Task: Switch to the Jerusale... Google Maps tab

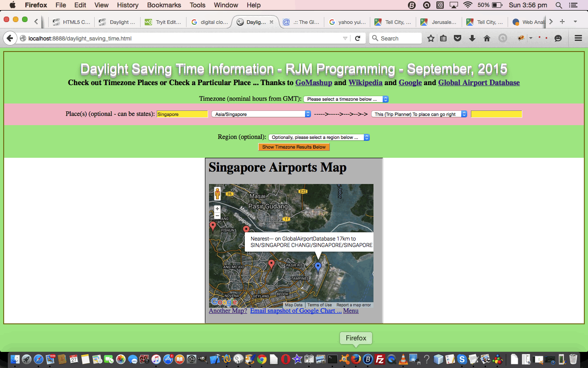Action: point(439,22)
